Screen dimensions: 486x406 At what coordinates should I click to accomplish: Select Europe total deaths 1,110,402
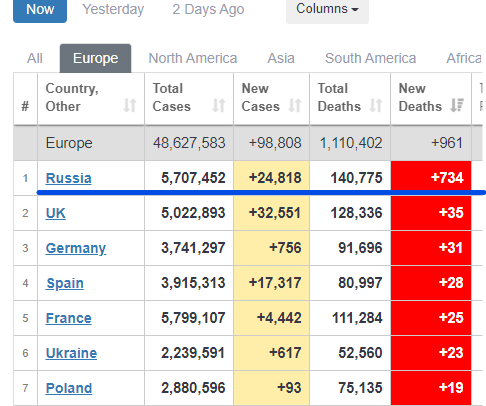click(x=351, y=143)
